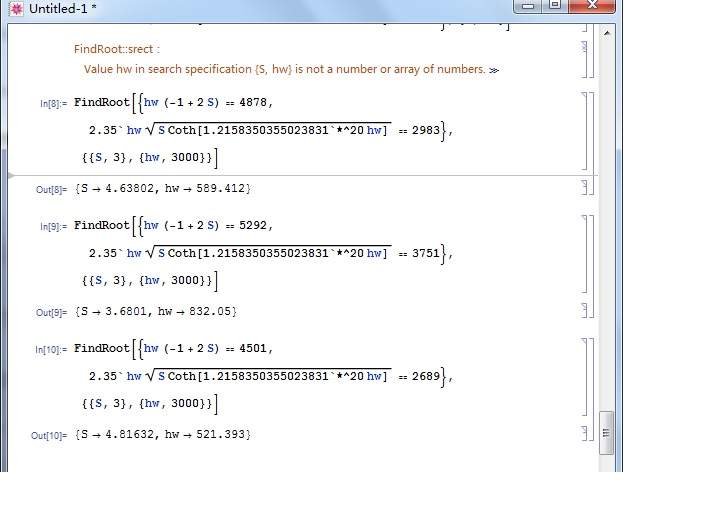
Task: Click the result hw → 832.05
Action: [195, 311]
